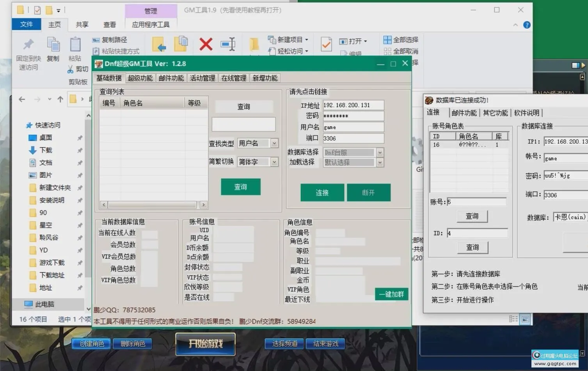Select the rename (I-beam) icon
This screenshot has width=588, height=371.
point(228,44)
